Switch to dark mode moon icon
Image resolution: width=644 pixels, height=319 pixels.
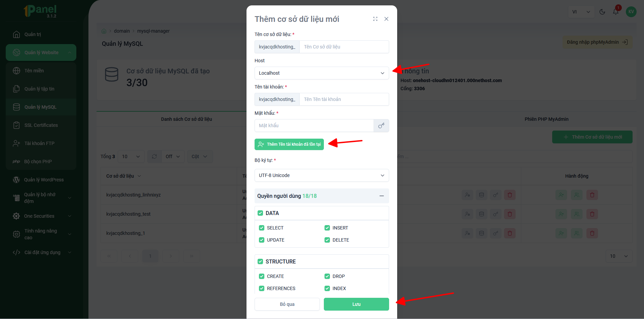(602, 12)
